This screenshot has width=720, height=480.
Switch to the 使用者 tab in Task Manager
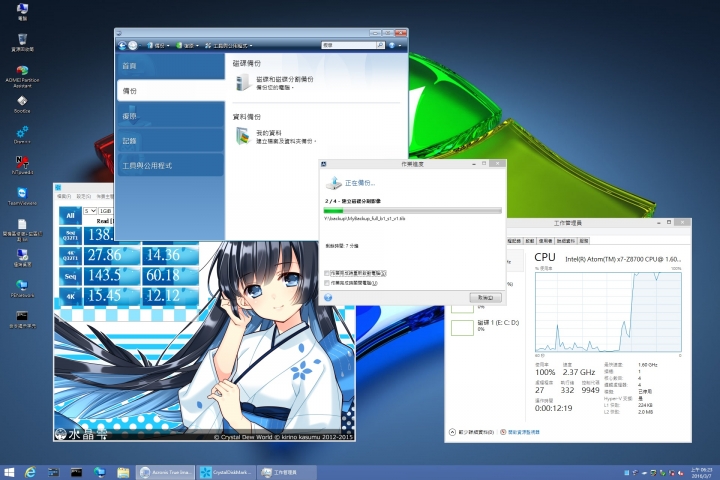point(545,241)
